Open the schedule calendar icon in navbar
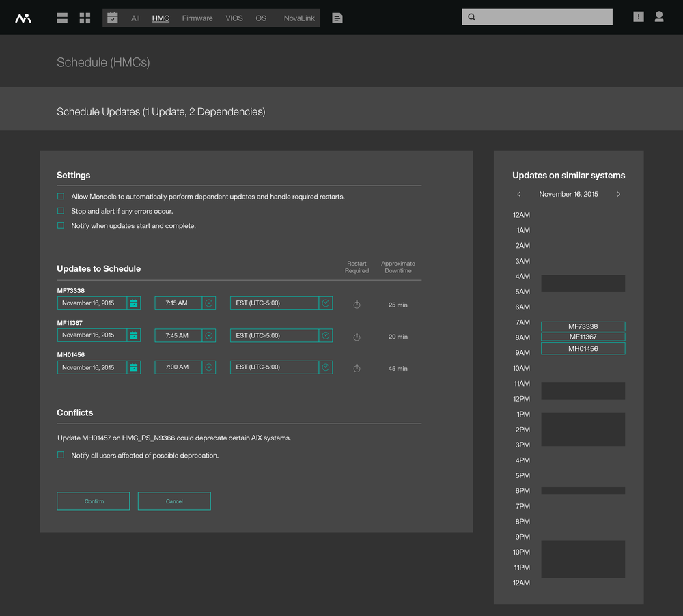This screenshot has width=683, height=616. coord(112,18)
